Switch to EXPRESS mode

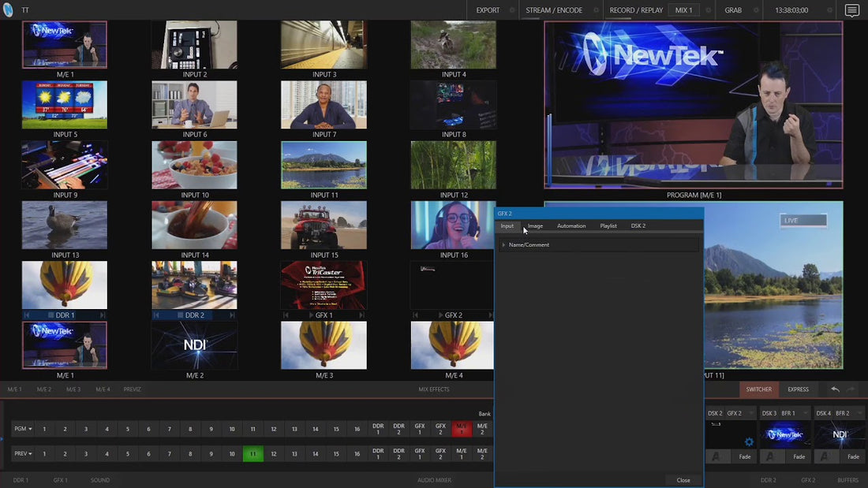(799, 389)
